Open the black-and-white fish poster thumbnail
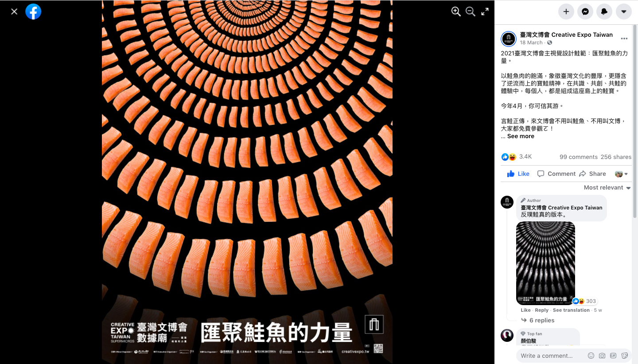This screenshot has height=364, width=638. click(x=545, y=263)
